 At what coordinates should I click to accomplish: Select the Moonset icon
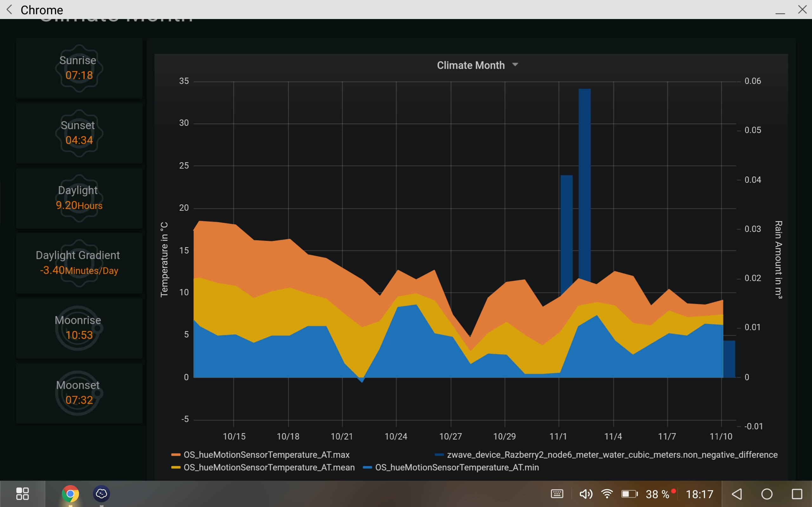click(78, 392)
